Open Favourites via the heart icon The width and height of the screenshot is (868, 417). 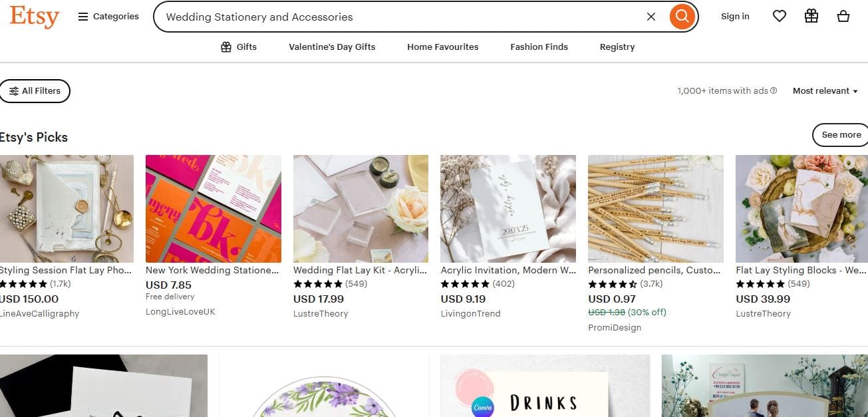780,17
